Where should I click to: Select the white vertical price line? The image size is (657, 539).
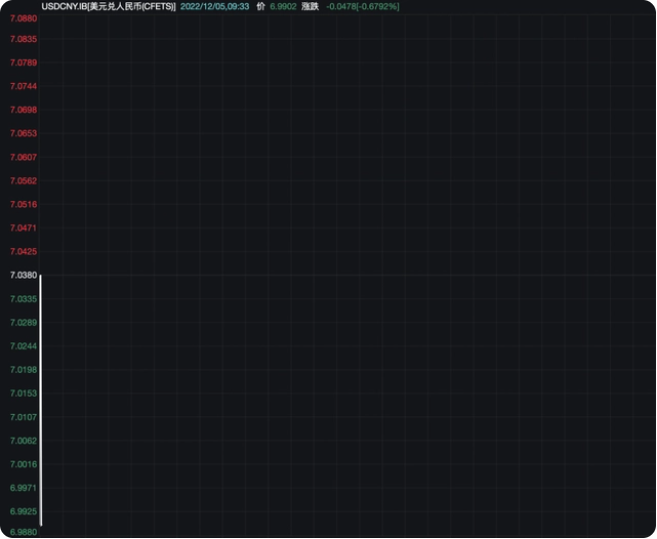click(x=40, y=400)
